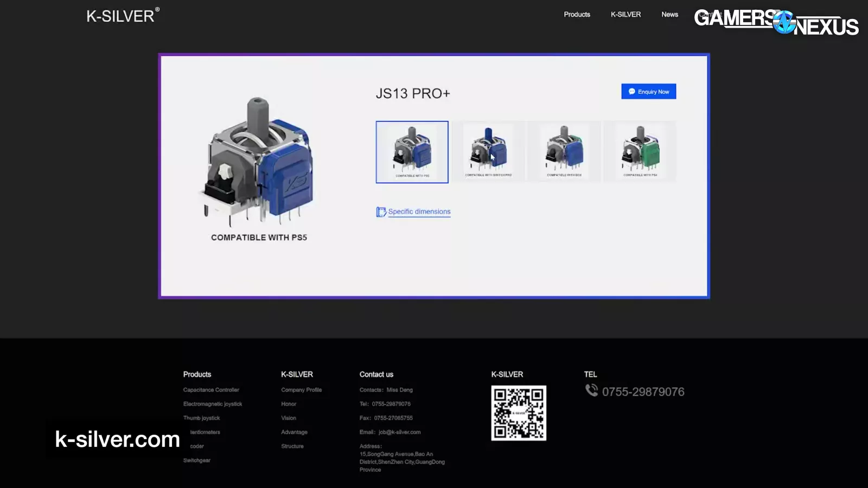The image size is (868, 488).
Task: Open Company Profile footer link
Action: point(302,390)
